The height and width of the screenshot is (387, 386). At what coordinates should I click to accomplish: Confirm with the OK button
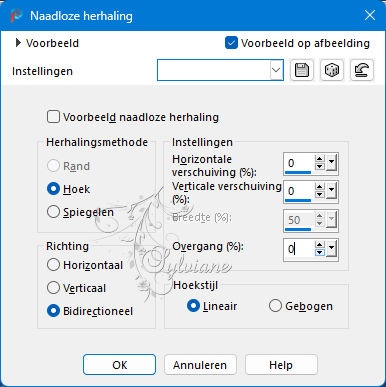coord(119,365)
